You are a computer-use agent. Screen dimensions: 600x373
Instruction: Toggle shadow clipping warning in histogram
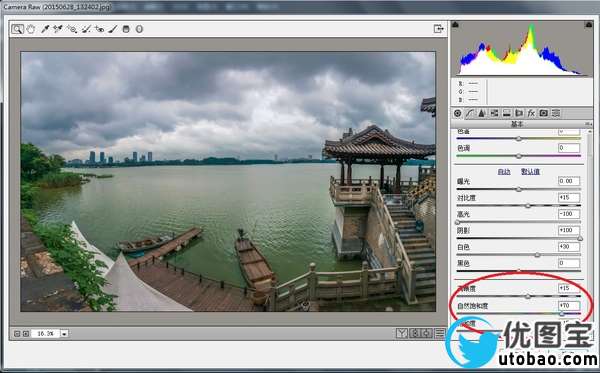455,25
